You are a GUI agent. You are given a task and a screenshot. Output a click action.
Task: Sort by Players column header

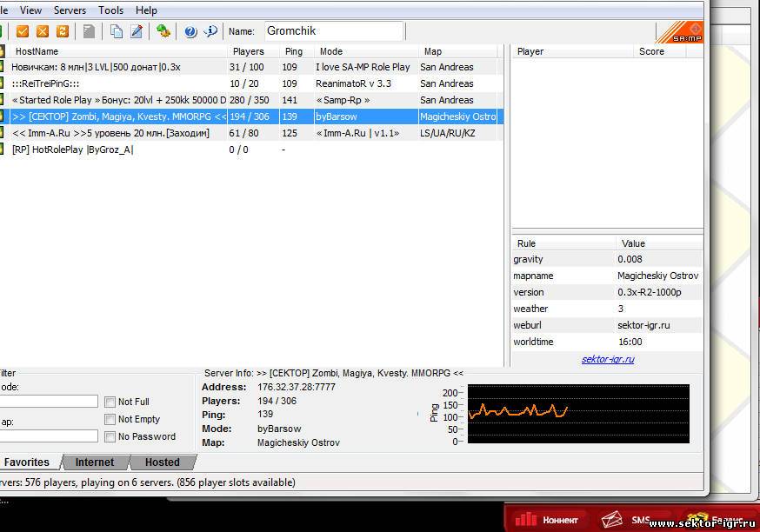253,51
